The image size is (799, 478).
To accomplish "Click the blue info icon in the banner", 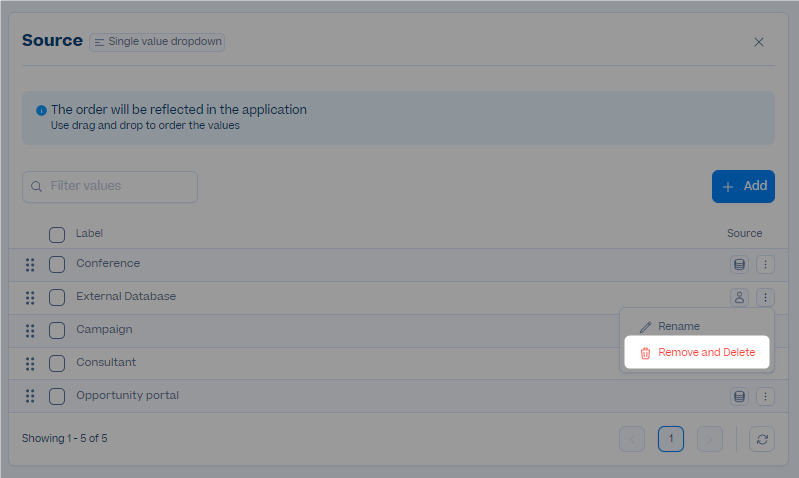I will point(41,110).
